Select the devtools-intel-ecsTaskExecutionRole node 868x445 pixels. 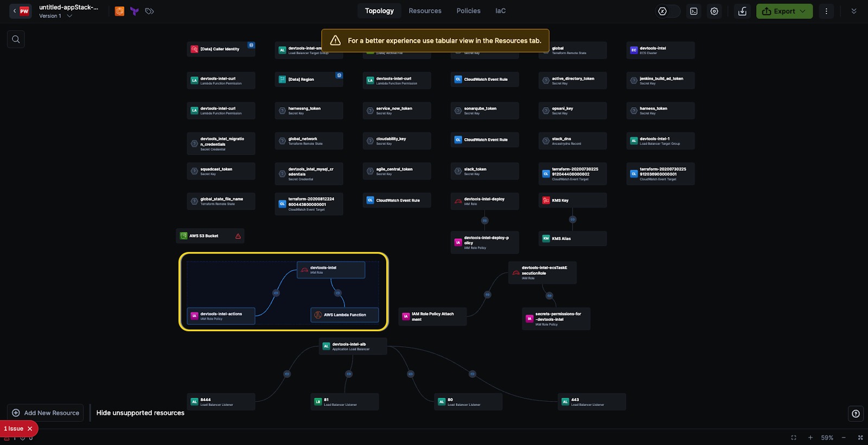(542, 273)
